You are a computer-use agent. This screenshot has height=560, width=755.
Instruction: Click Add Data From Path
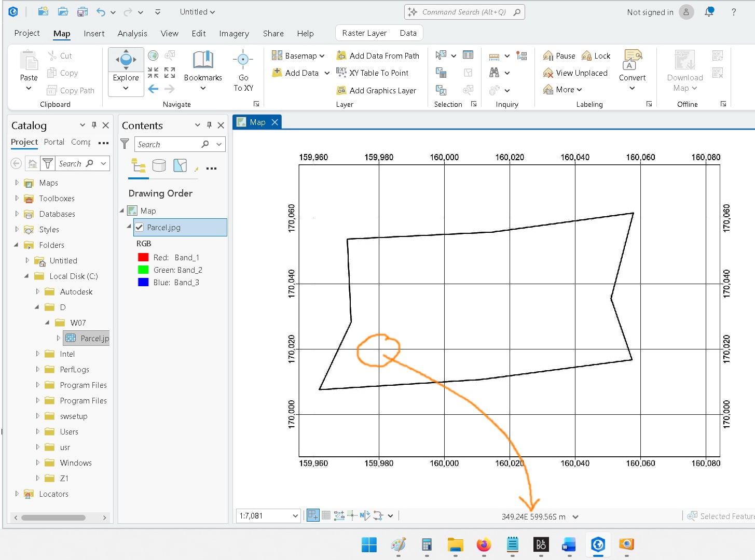click(x=378, y=55)
